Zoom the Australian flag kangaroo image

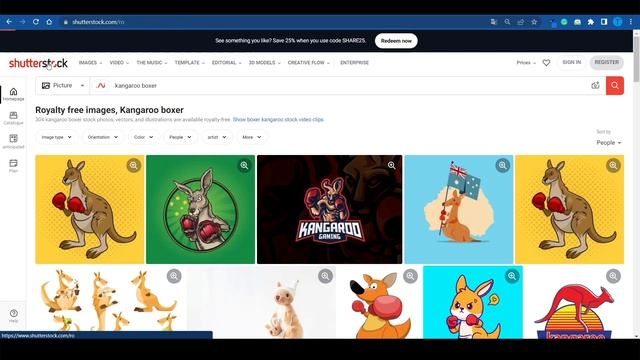(502, 165)
